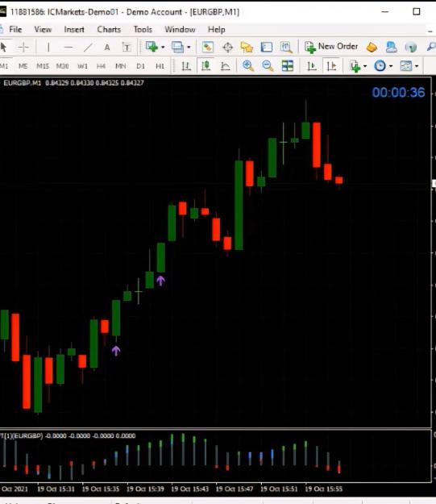Open the Charts menu
Viewport: 436px width, 504px height.
109,30
